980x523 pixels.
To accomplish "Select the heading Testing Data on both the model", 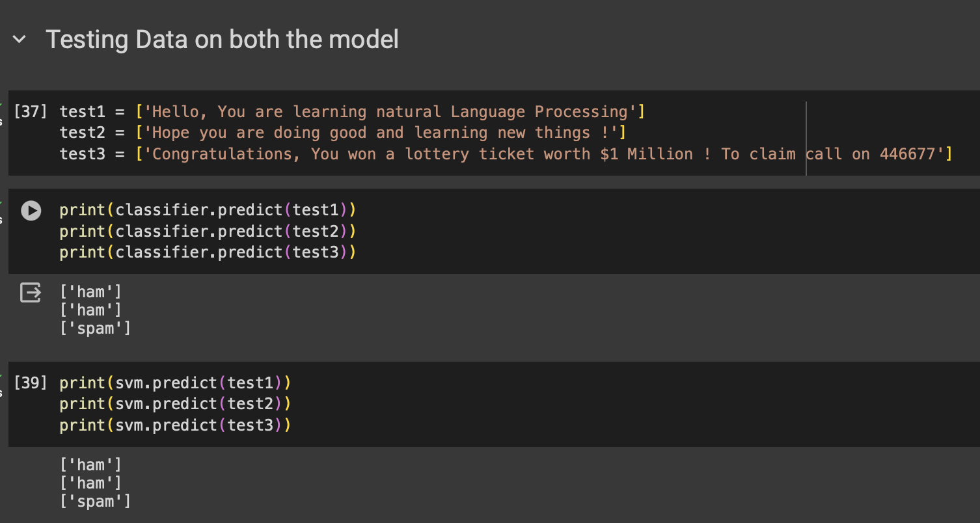I will pyautogui.click(x=222, y=39).
